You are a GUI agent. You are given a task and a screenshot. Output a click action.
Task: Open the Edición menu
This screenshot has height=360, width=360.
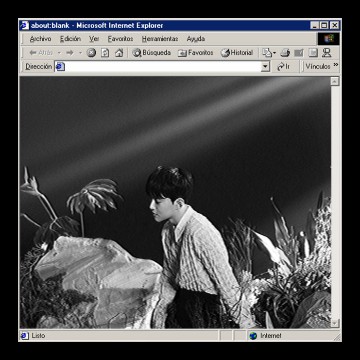(x=70, y=39)
